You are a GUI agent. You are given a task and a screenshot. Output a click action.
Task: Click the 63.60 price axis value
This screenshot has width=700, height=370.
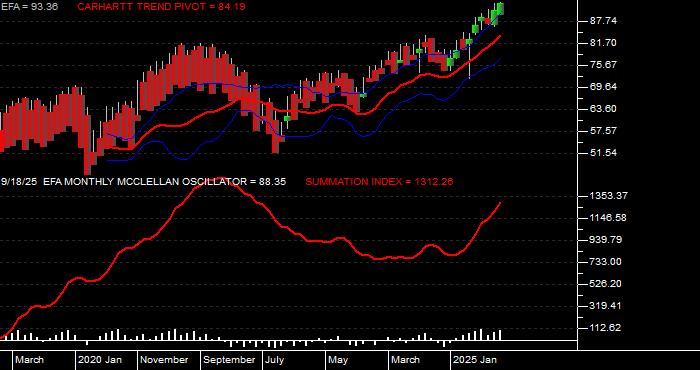click(x=603, y=109)
